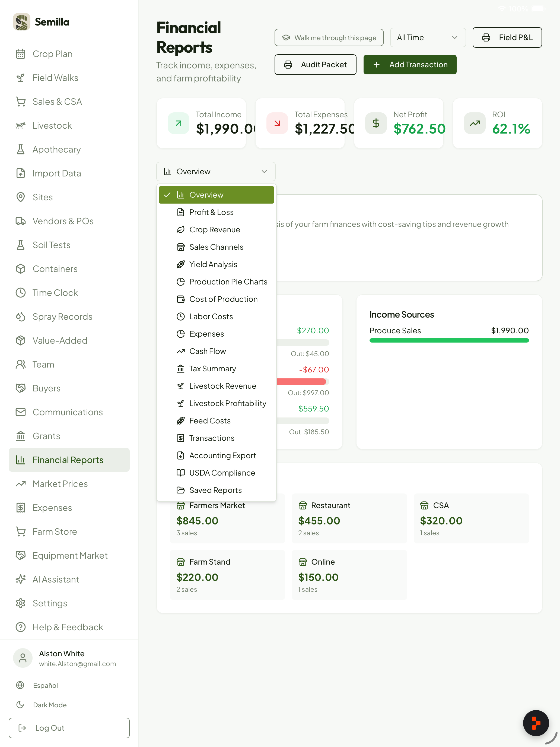Choose Yield Analysis option
Screen dimensions: 560x747
point(216,264)
